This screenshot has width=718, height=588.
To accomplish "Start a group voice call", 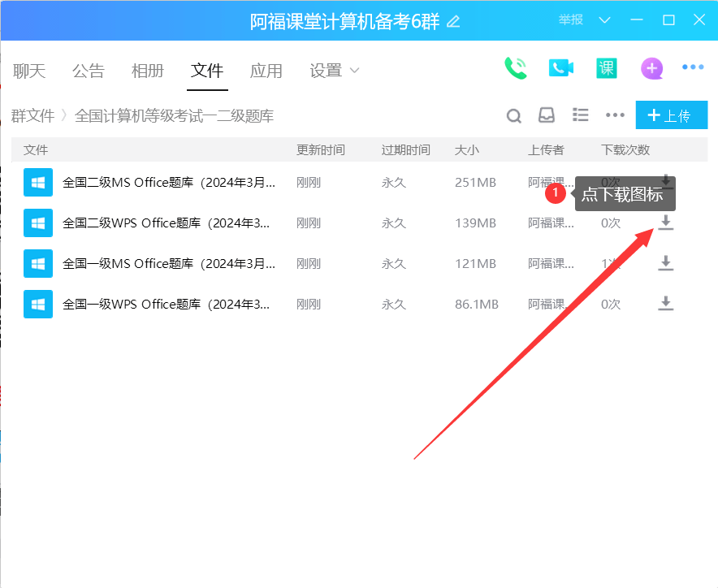I will 515,68.
